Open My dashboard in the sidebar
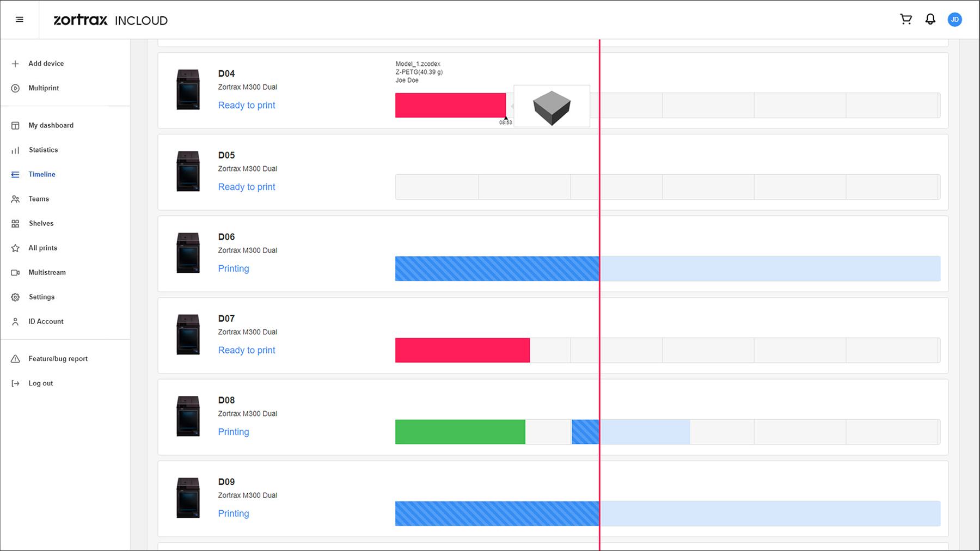Viewport: 980px width, 551px height. [x=51, y=125]
